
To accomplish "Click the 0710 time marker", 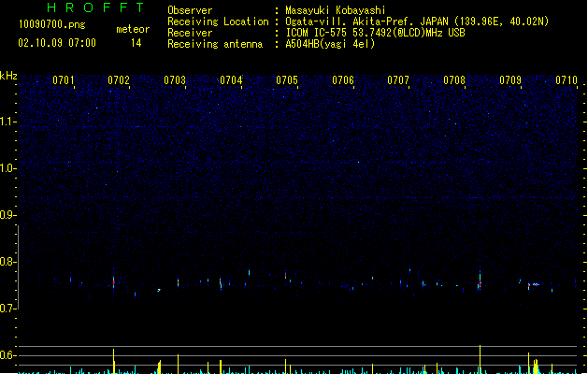I will (566, 80).
